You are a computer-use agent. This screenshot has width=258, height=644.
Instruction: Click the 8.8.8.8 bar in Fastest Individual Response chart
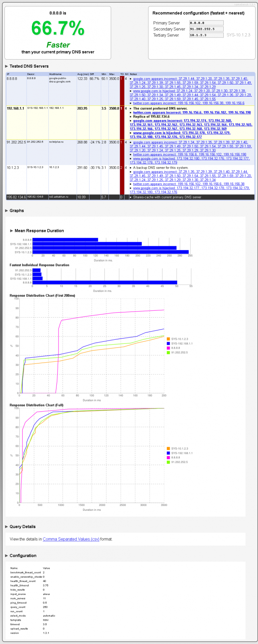pos(105,283)
